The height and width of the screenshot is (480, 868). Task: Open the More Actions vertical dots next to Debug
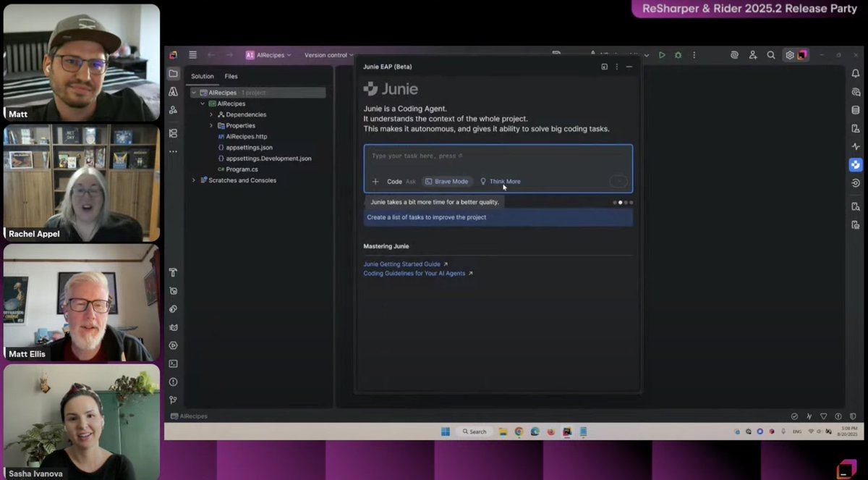tap(694, 55)
